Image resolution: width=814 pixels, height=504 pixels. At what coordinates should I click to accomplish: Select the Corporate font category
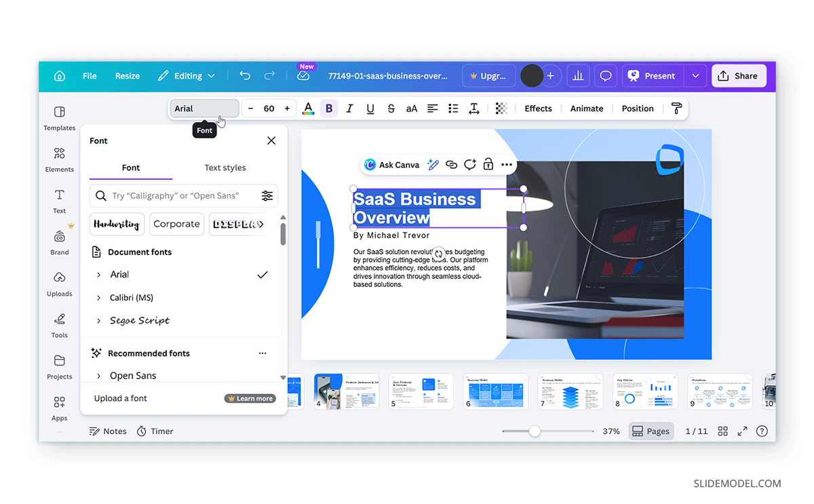(176, 224)
